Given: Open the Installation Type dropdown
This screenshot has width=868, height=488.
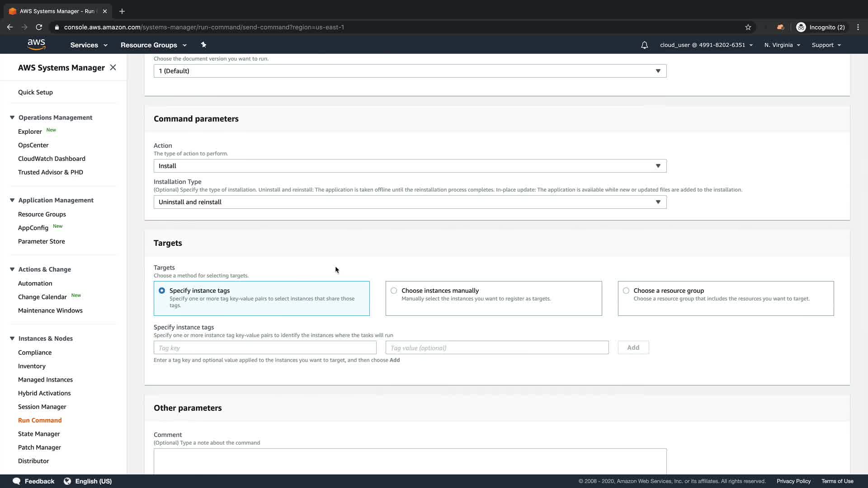Looking at the screenshot, I should point(410,202).
